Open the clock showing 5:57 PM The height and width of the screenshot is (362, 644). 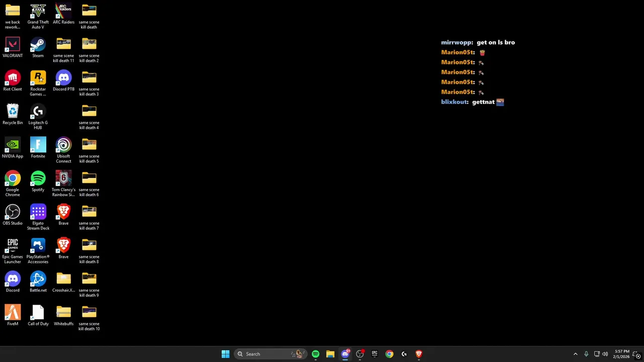(621, 354)
